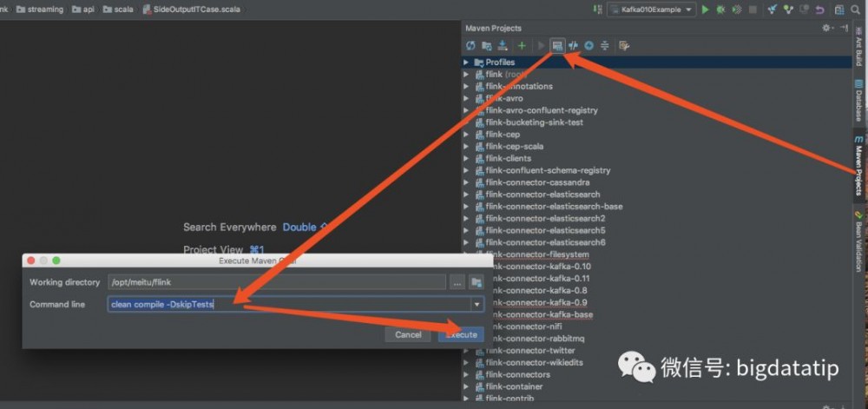Switch to Maven Projects side tab

(858, 166)
